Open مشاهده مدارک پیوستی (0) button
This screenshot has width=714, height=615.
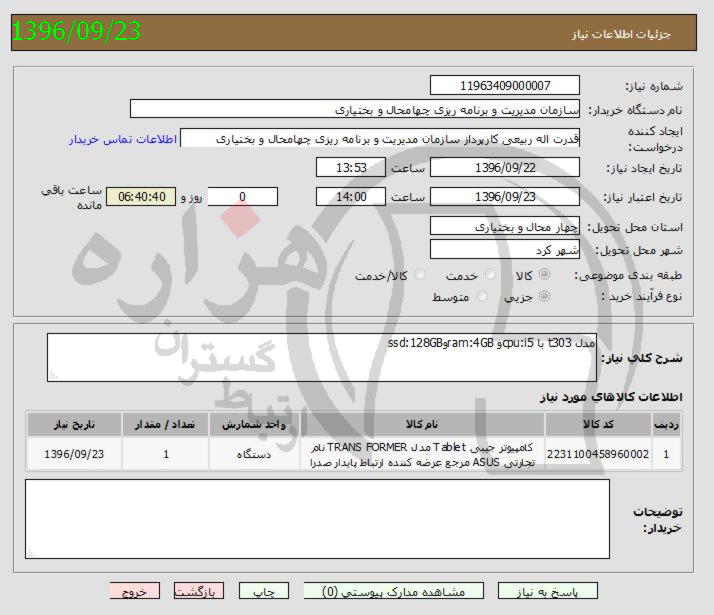point(393,591)
